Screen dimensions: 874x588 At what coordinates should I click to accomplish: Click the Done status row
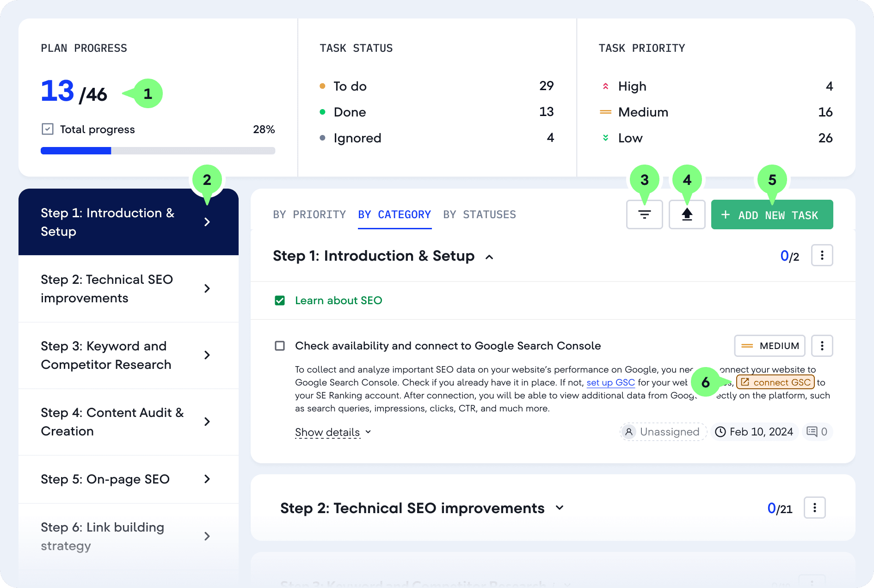point(437,112)
